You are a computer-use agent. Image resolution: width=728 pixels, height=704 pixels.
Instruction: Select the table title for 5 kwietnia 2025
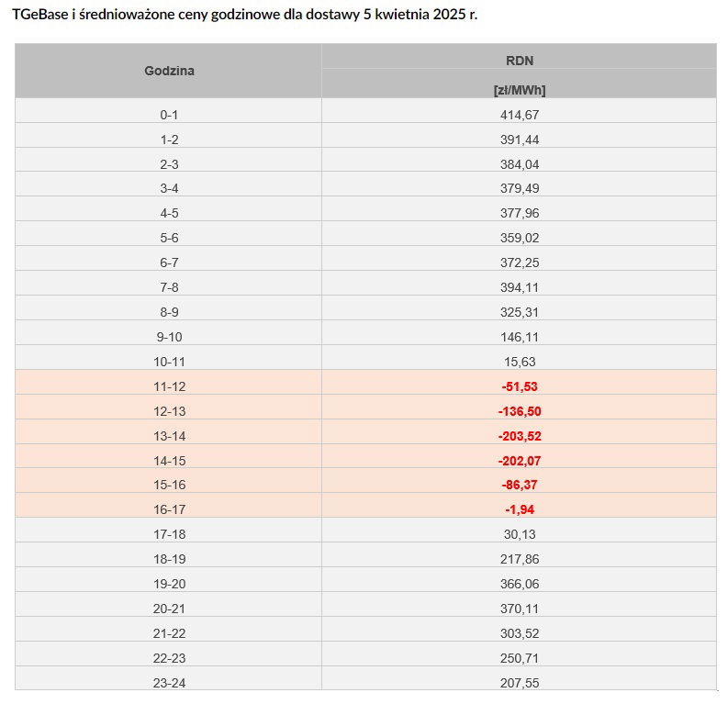click(245, 16)
